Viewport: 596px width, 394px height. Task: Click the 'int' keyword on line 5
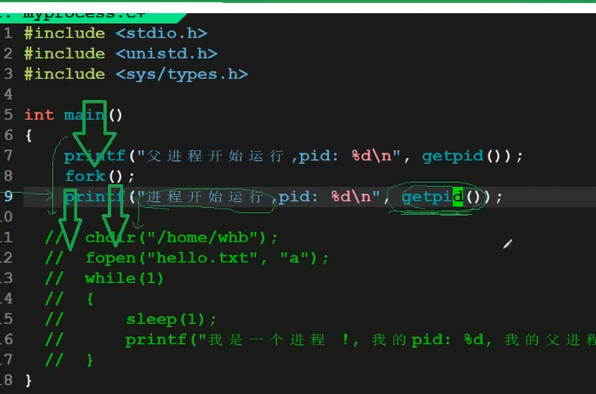[x=39, y=115]
